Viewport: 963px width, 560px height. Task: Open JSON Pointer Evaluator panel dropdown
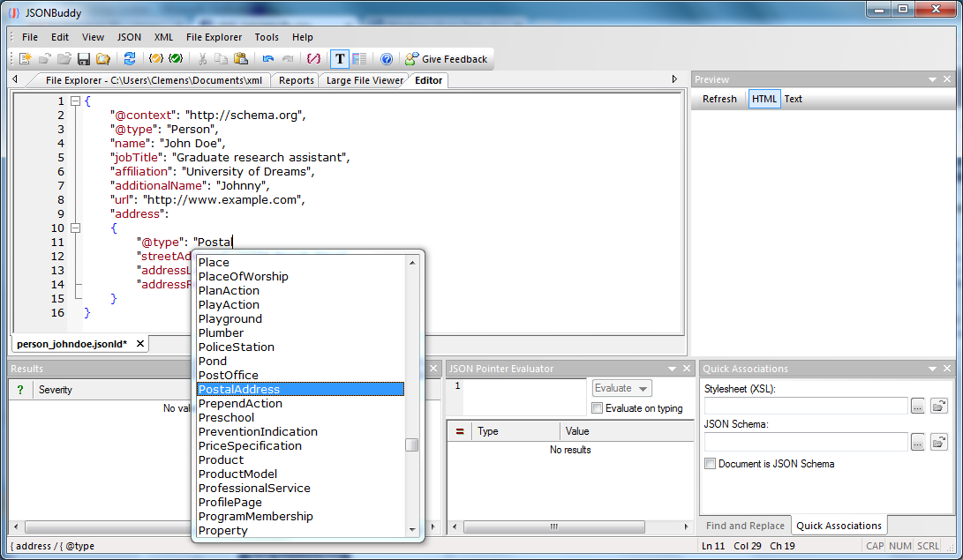(672, 369)
